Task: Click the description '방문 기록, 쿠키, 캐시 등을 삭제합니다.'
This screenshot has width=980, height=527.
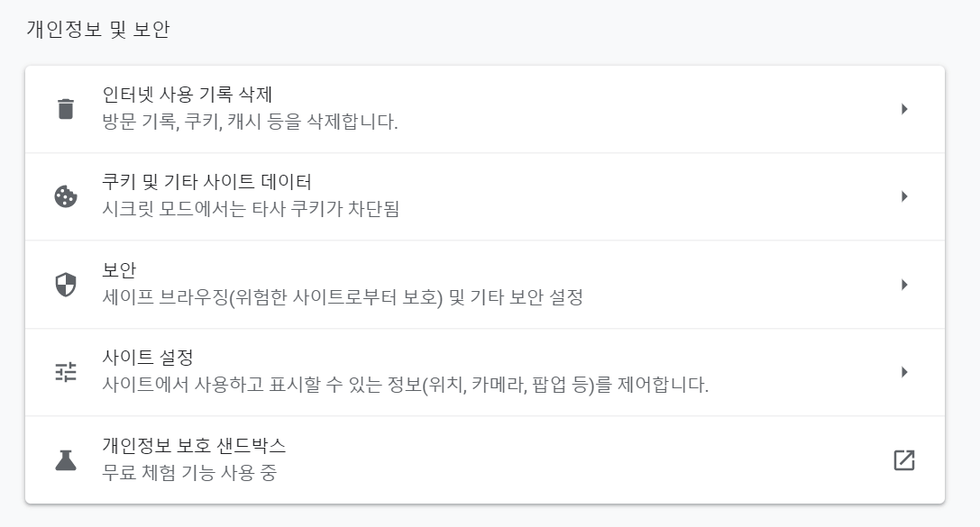Action: (251, 122)
